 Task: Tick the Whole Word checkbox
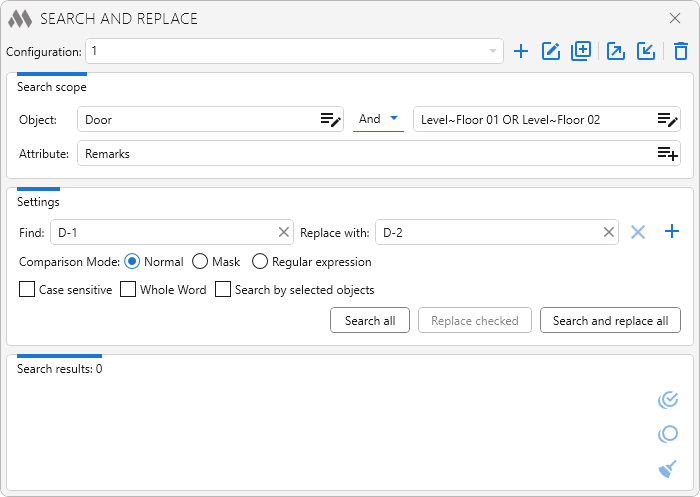pyautogui.click(x=128, y=290)
